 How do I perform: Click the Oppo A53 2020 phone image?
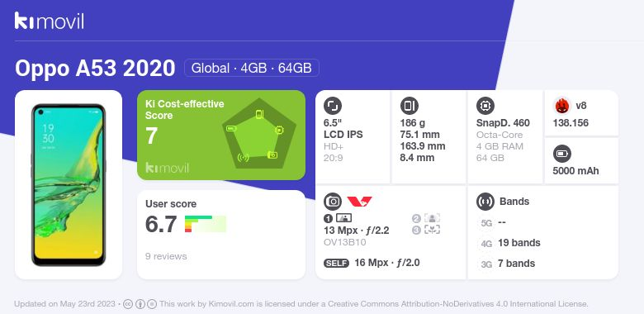[x=69, y=185]
